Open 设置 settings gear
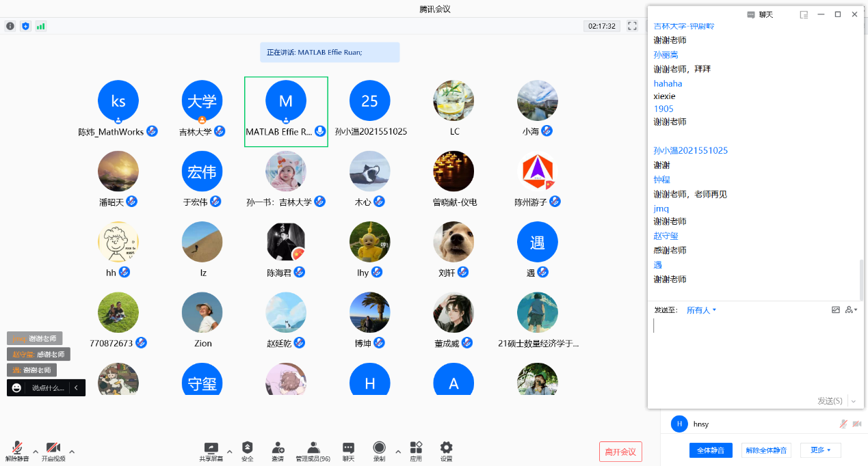Screen dimensions: 868x466 (x=446, y=450)
